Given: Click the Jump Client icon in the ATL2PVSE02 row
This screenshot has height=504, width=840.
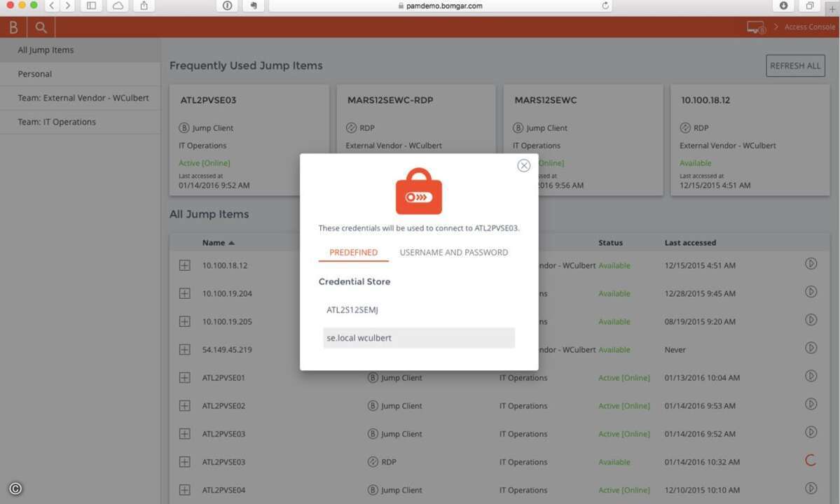Looking at the screenshot, I should [x=373, y=405].
